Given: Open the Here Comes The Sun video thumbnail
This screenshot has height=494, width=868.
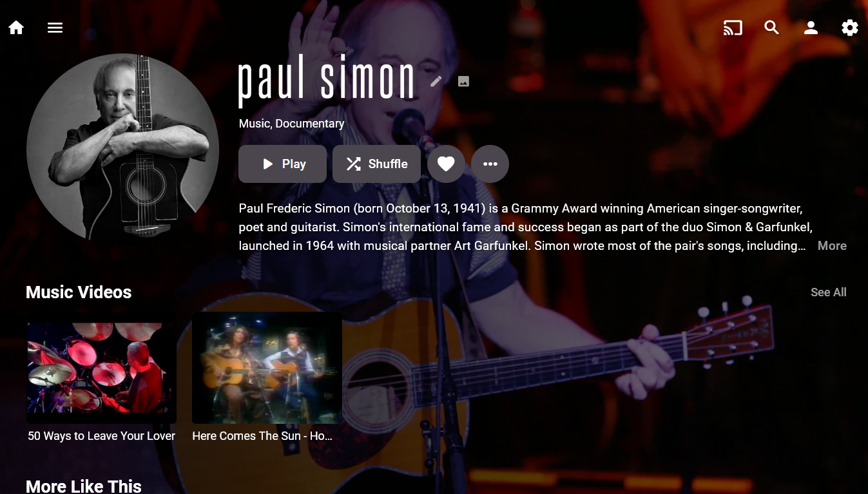Looking at the screenshot, I should click(x=267, y=368).
